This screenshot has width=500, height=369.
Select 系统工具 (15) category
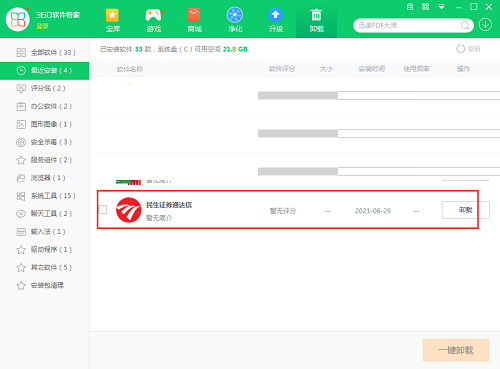(45, 196)
